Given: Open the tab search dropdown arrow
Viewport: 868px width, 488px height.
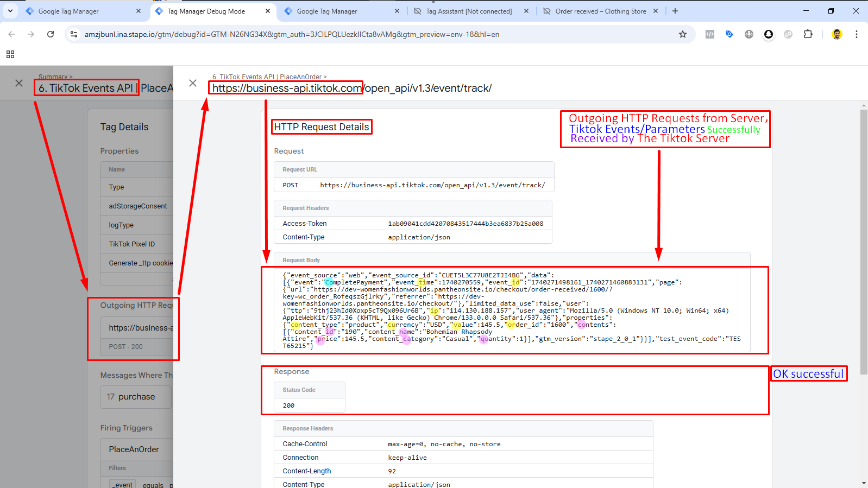Looking at the screenshot, I should pos(10,11).
